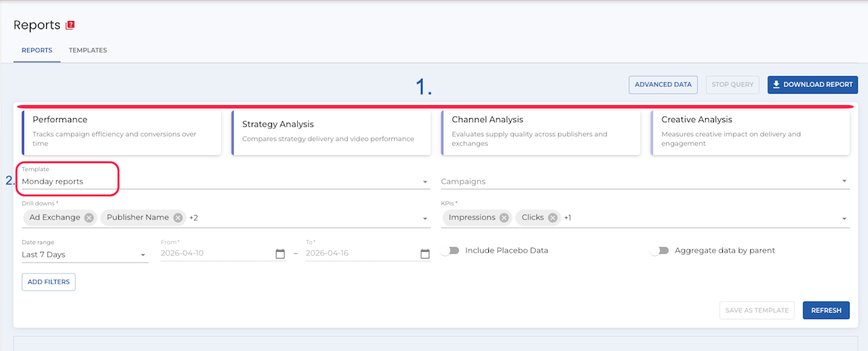Toggle Aggregate data by parent
868x351 pixels.
(659, 251)
